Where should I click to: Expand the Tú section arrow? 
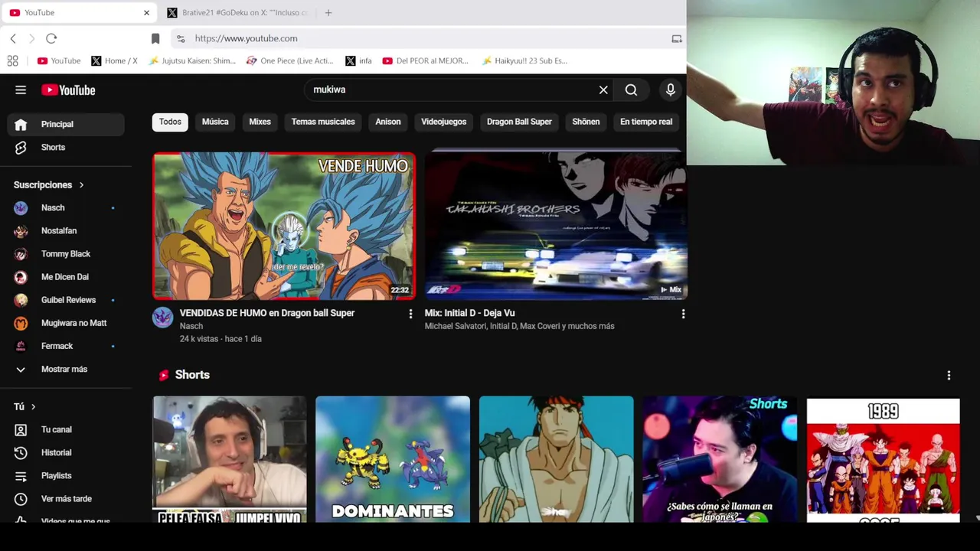33,406
